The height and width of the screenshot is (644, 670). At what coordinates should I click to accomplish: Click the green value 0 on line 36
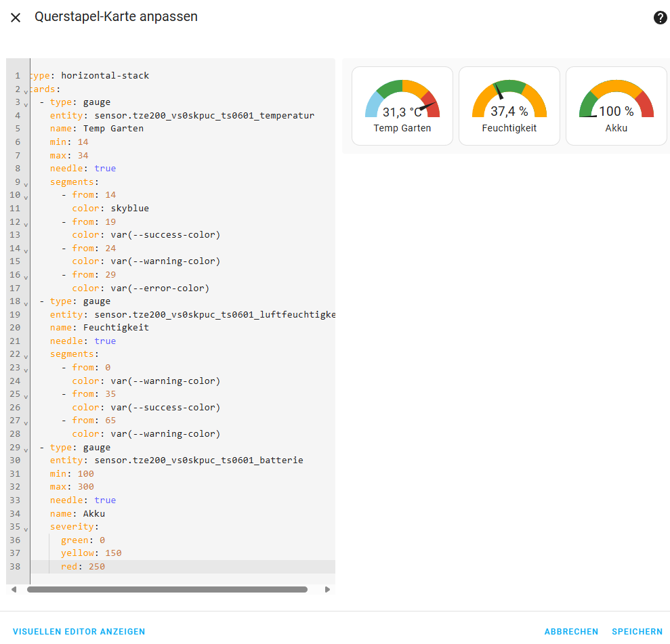coord(102,540)
